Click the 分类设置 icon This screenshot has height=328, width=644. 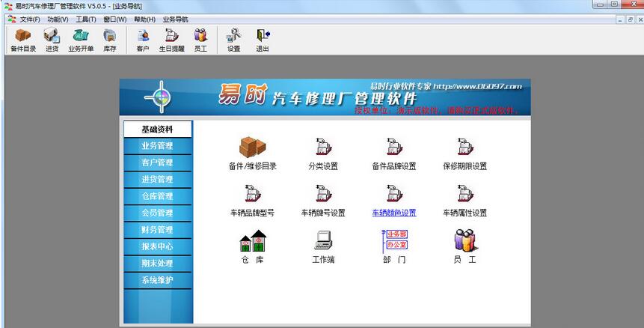pos(324,146)
